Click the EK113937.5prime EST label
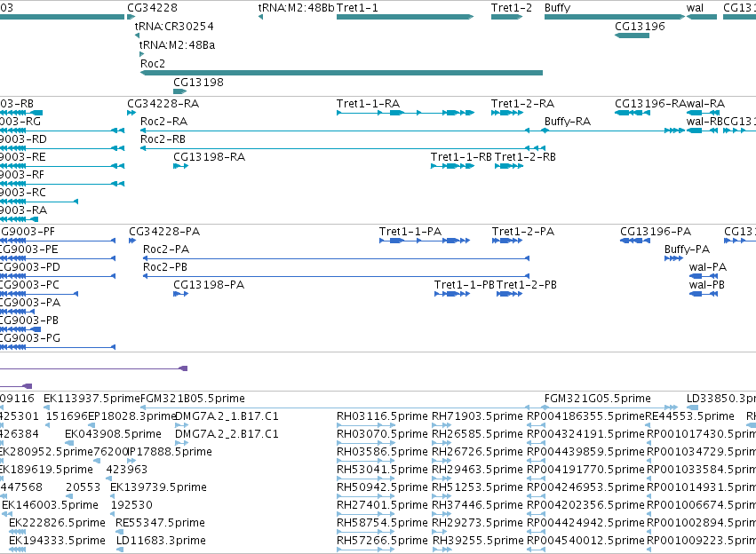 pos(92,399)
